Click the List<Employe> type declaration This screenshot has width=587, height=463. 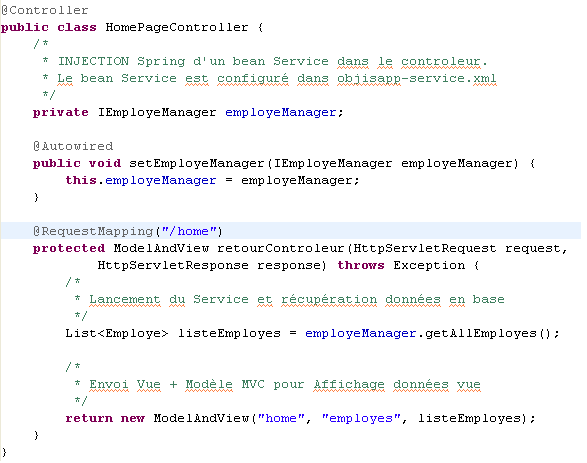[x=117, y=333]
